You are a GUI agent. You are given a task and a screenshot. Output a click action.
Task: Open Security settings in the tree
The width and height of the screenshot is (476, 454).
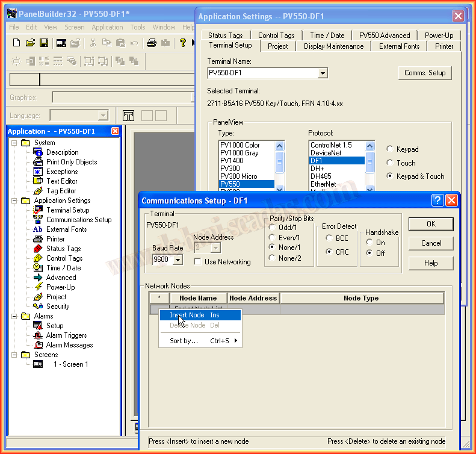[x=58, y=306]
